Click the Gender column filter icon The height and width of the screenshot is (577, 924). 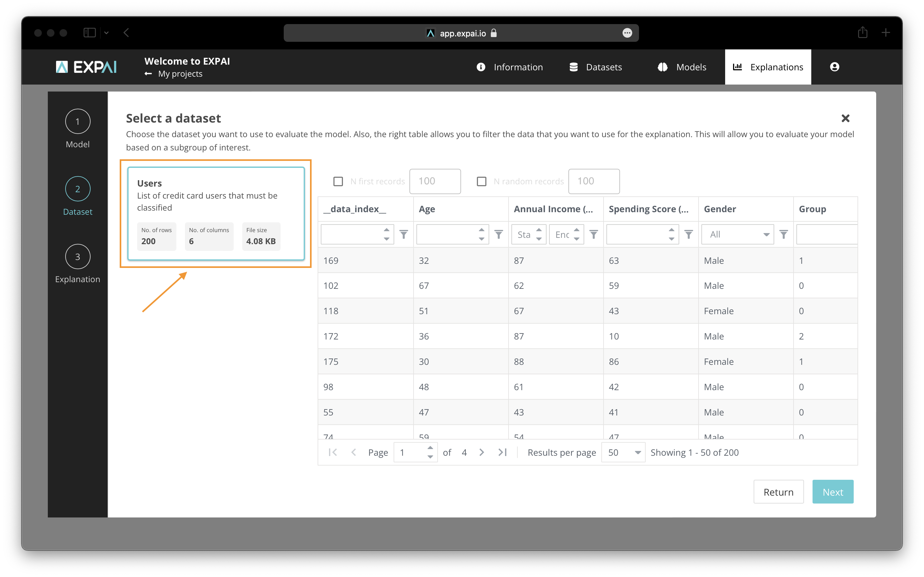tap(783, 234)
